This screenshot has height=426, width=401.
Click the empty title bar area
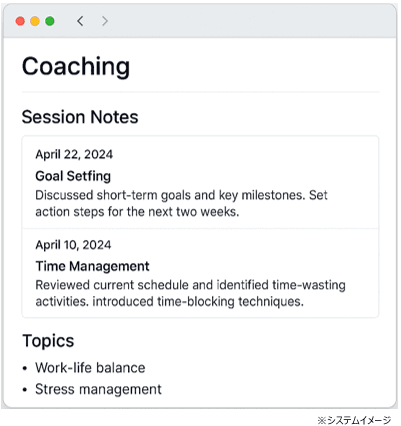[253, 21]
